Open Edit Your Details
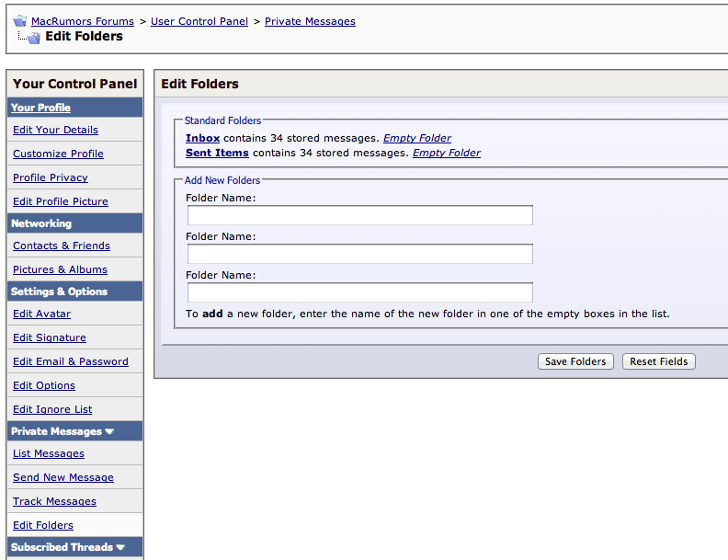Image resolution: width=728 pixels, height=560 pixels. pyautogui.click(x=56, y=130)
